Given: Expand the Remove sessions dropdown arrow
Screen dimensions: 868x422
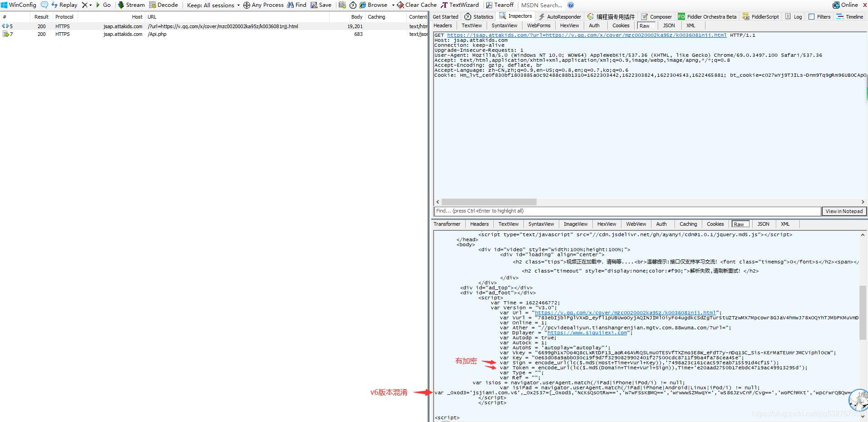Looking at the screenshot, I should 90,5.
